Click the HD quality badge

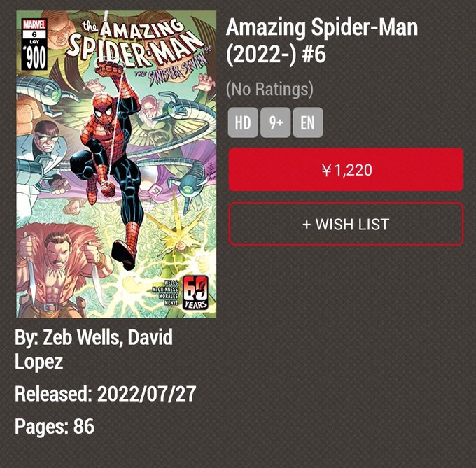(243, 122)
